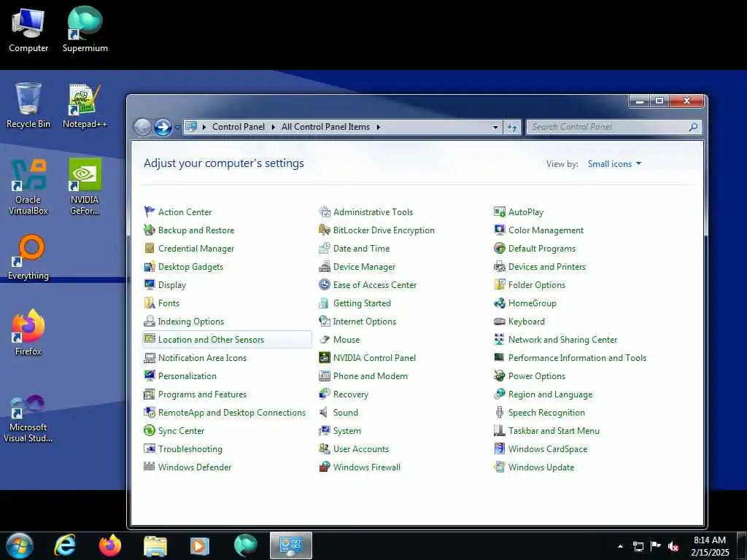The width and height of the screenshot is (747, 560).
Task: Open the 'Small icons' View by dropdown
Action: click(x=614, y=164)
